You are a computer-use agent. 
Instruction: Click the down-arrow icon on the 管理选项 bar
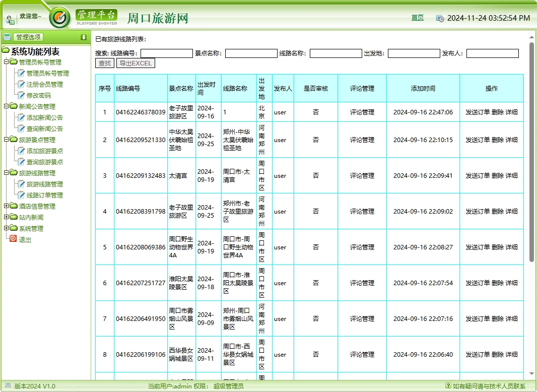[84, 37]
